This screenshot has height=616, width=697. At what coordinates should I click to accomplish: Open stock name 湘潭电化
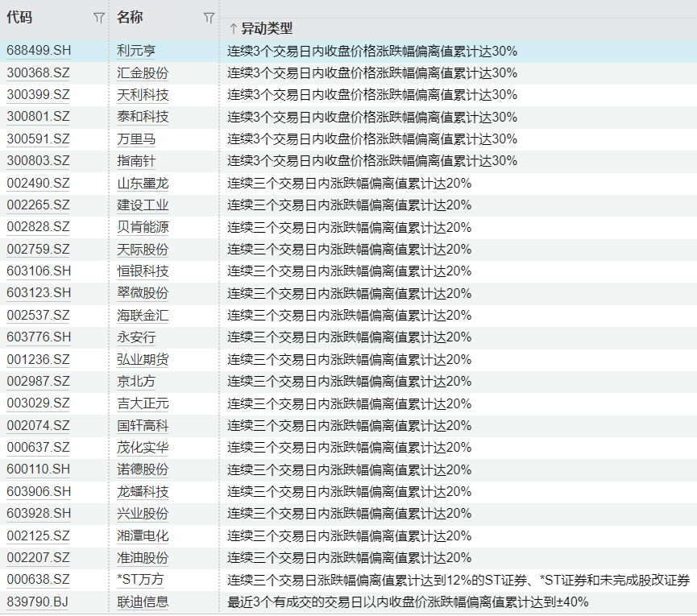tap(143, 535)
